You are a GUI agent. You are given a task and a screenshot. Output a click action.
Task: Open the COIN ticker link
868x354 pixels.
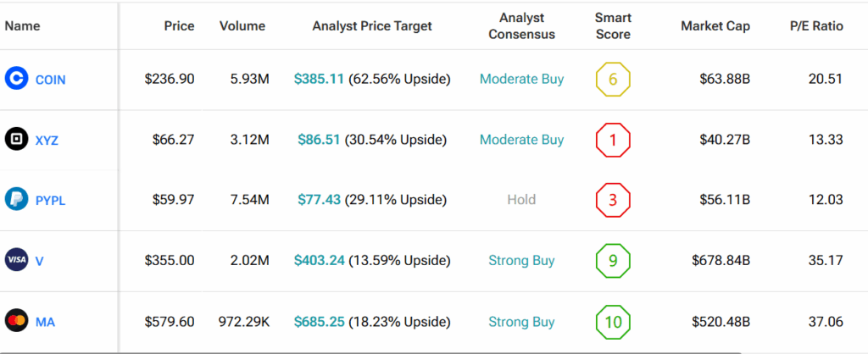[50, 80]
